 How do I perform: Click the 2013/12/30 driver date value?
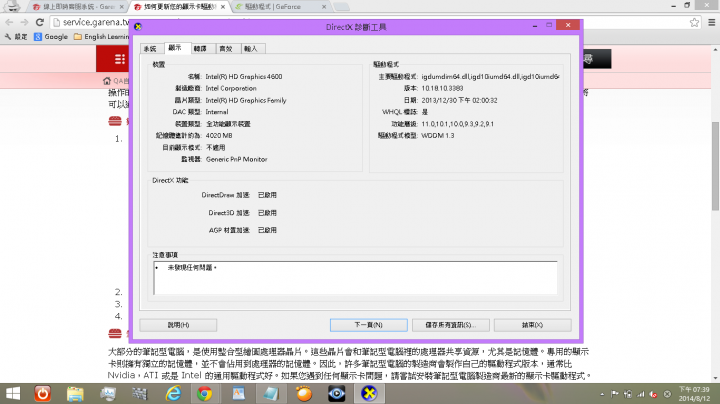pos(459,100)
